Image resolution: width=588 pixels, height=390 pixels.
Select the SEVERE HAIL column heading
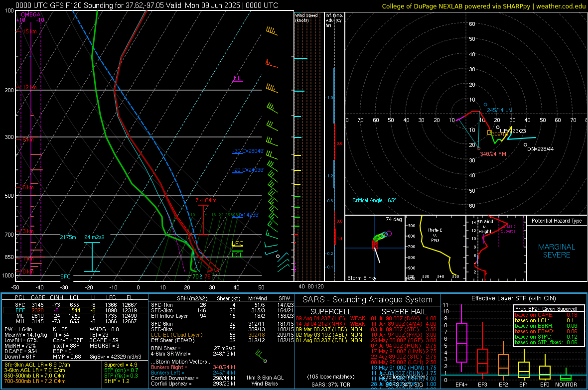pyautogui.click(x=404, y=312)
